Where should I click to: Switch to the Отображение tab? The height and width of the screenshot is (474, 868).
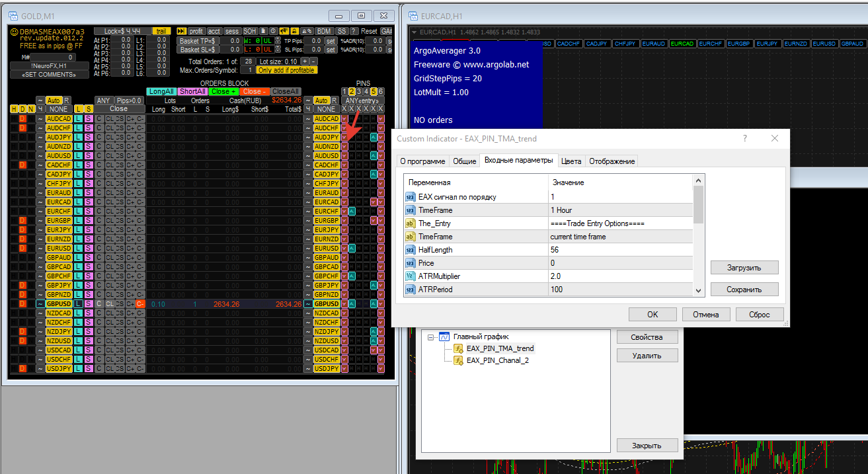[x=612, y=161]
